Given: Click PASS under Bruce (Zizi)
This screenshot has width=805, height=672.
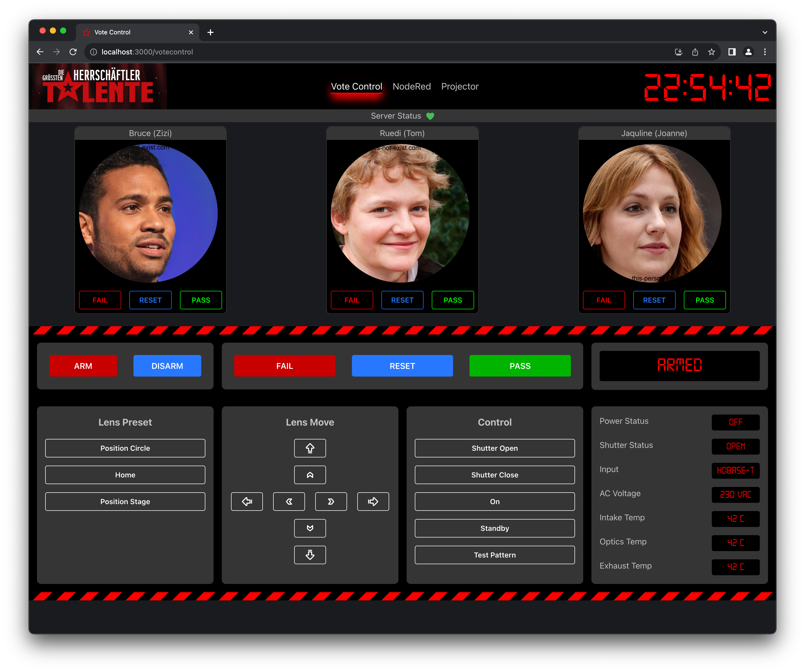Looking at the screenshot, I should pyautogui.click(x=200, y=300).
